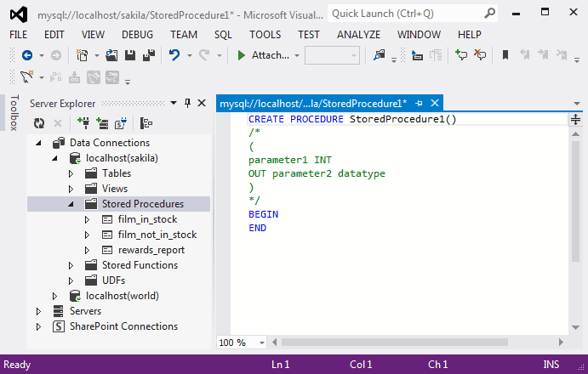Viewport: 588px width, 374px height.
Task: Click the horizontal scrollbar left arrow
Action: click(275, 343)
